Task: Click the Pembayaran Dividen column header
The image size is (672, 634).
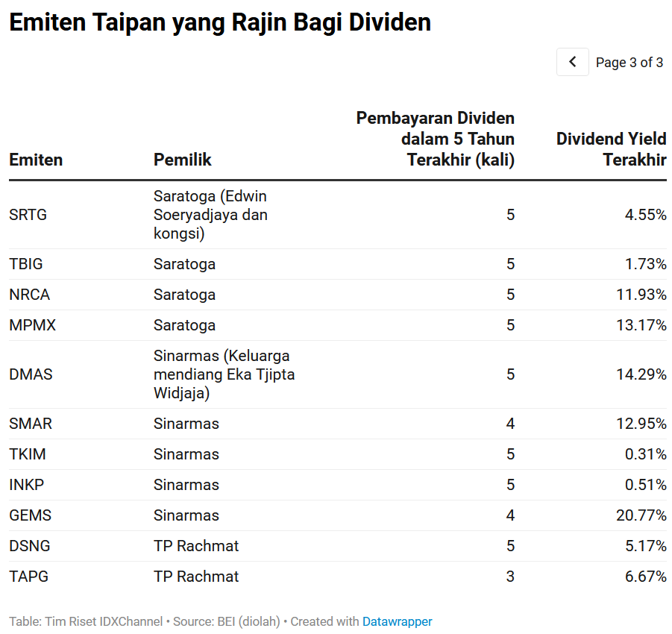Action: pyautogui.click(x=436, y=139)
